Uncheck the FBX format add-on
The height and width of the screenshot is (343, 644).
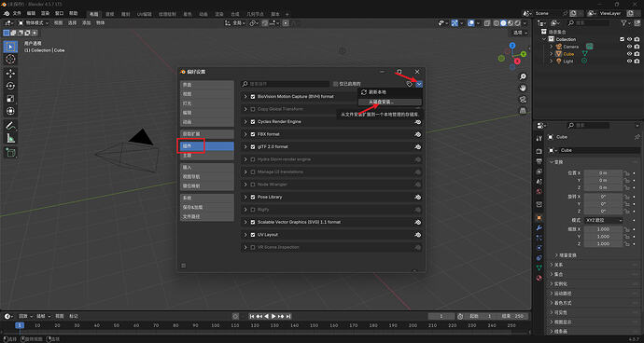(x=253, y=134)
